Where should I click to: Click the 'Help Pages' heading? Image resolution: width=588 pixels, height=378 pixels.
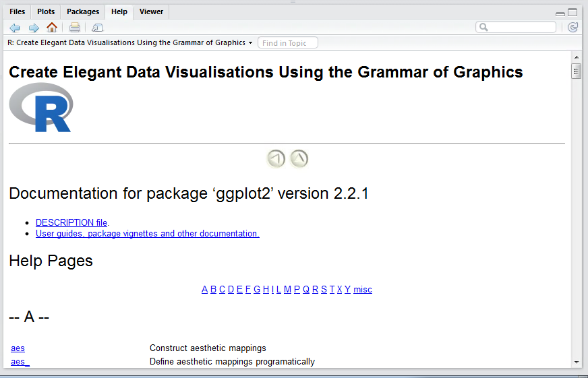(51, 261)
